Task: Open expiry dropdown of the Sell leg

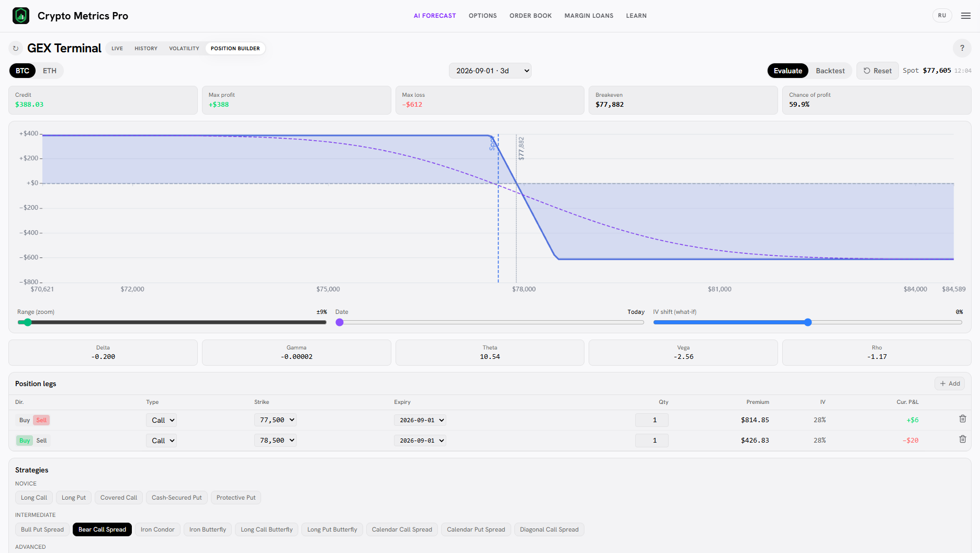Action: click(x=420, y=420)
